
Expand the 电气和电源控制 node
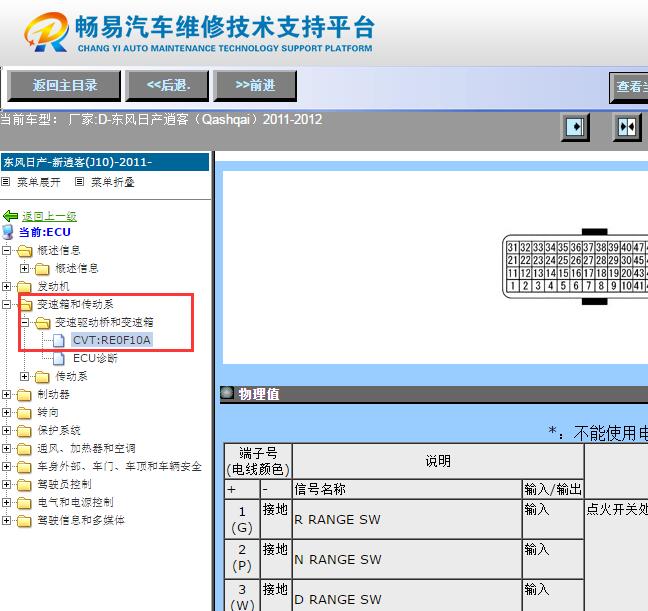tap(6, 502)
